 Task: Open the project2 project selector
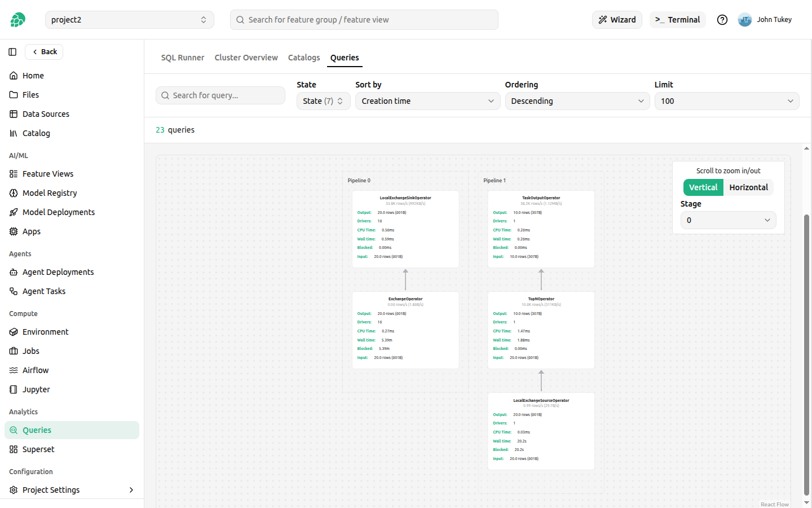130,20
